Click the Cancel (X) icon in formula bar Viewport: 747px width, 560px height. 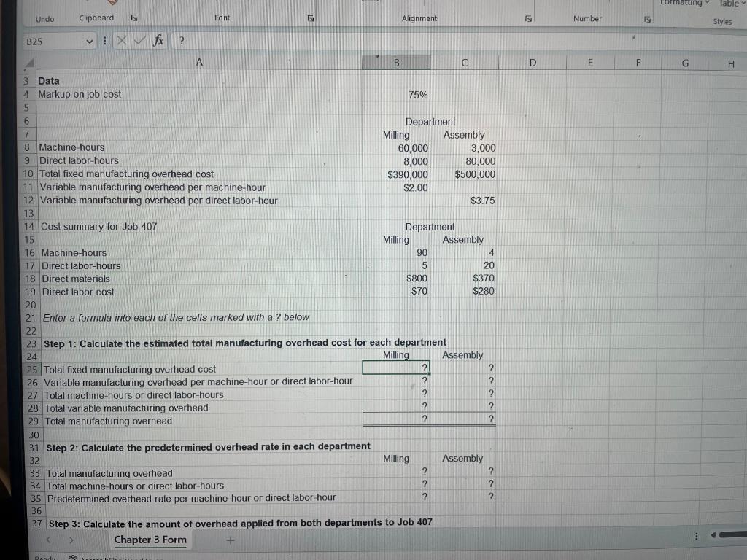pyautogui.click(x=121, y=41)
